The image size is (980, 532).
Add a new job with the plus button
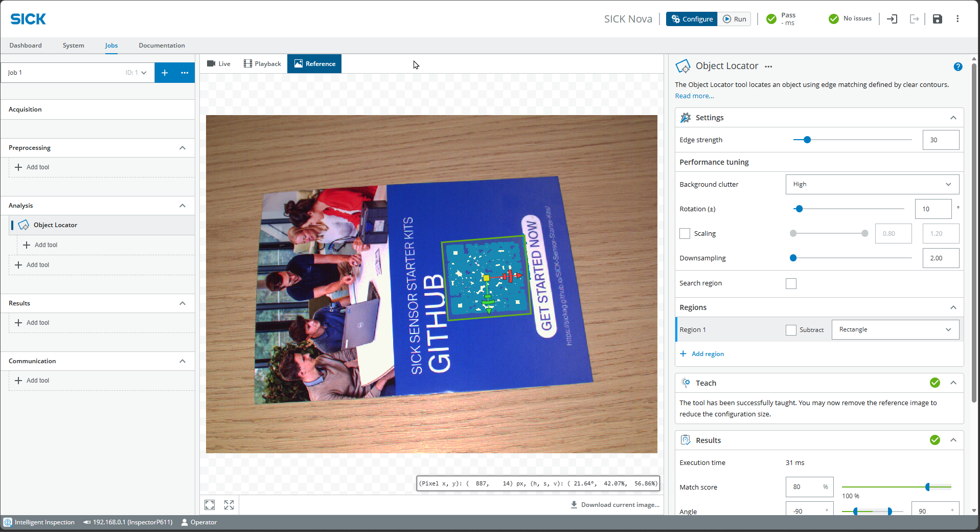(x=165, y=73)
